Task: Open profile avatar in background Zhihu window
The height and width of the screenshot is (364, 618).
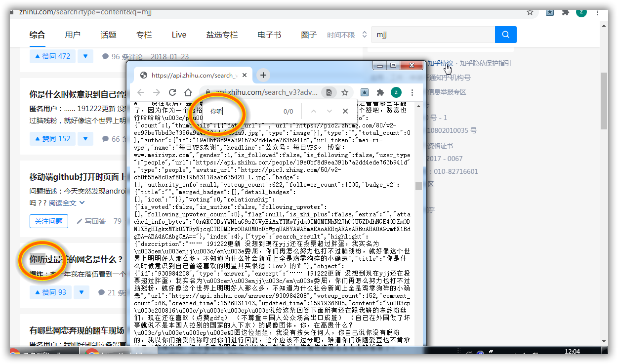Action: click(x=581, y=12)
